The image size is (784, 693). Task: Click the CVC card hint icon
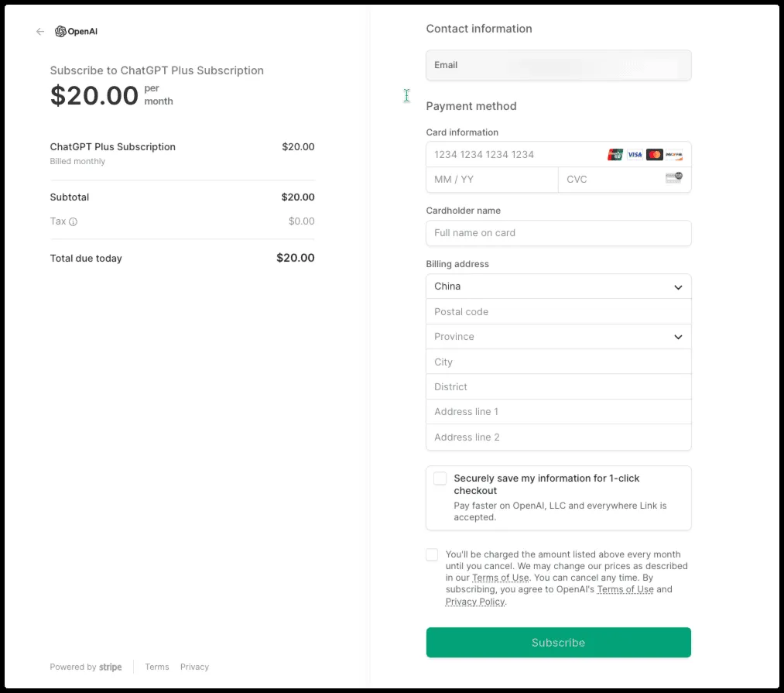pos(673,178)
